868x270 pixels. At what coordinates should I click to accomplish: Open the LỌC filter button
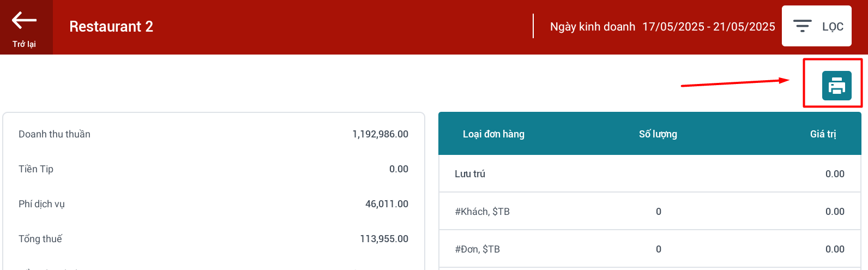coord(816,26)
